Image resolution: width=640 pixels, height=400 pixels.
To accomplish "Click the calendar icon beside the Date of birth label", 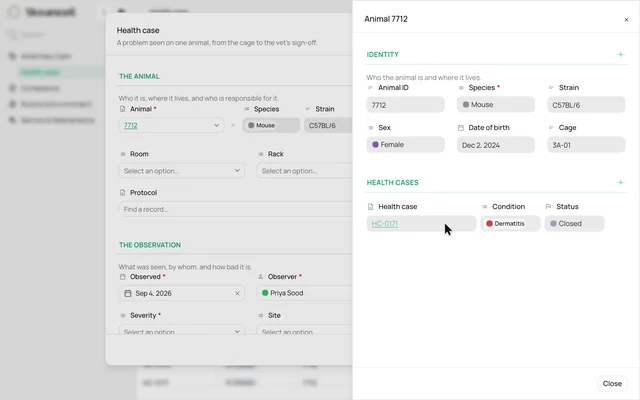I will (461, 128).
